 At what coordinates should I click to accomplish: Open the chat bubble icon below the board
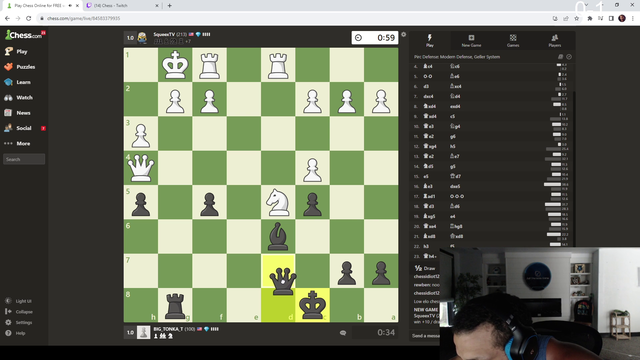click(343, 333)
